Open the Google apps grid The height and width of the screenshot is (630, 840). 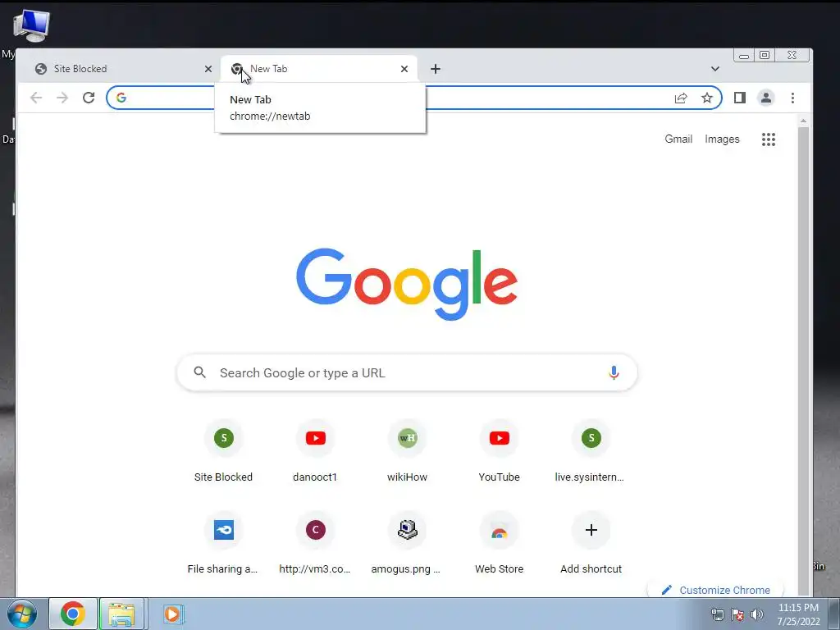pyautogui.click(x=769, y=139)
